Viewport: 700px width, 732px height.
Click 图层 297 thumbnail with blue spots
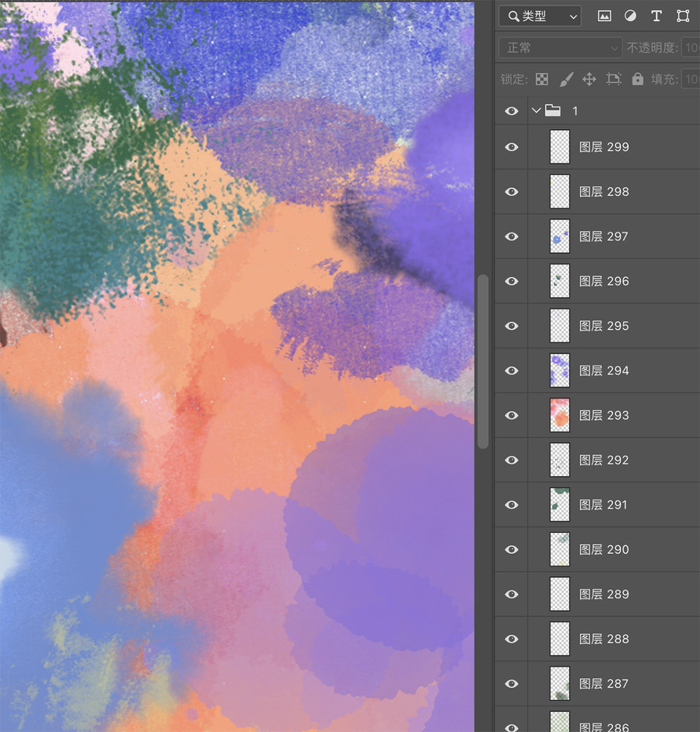click(559, 236)
